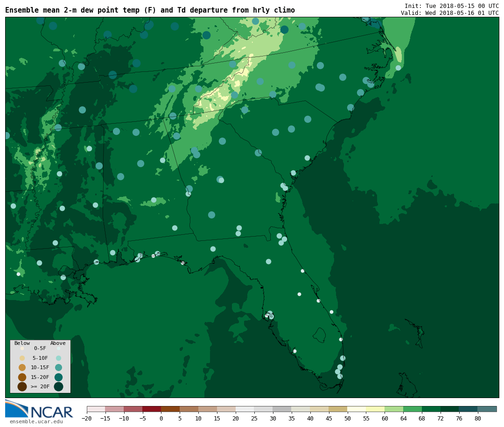Viewport: 504px width, 427px height.
Task: Select the Below 5-10F legend circle
Action: 22,358
